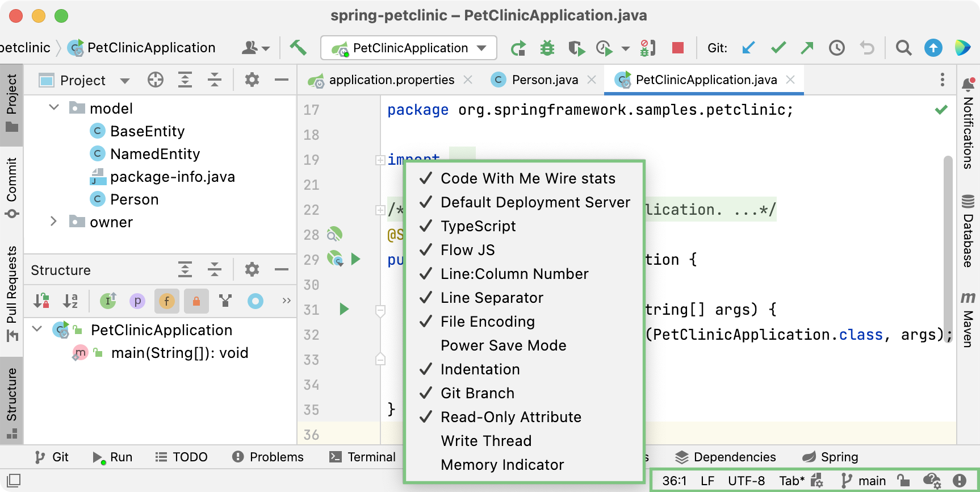This screenshot has width=980, height=492.
Task: Toggle Show Fields in Structure toolbar
Action: 167,301
